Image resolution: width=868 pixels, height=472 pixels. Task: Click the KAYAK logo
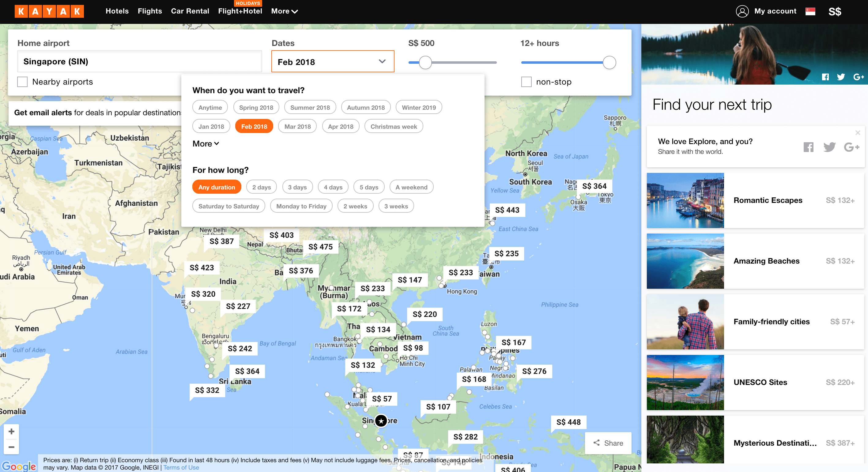(49, 11)
